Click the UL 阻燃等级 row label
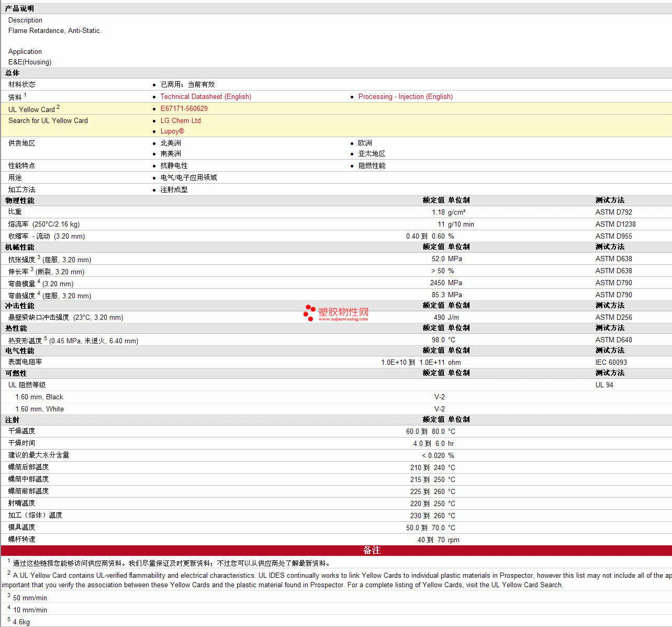 27,385
